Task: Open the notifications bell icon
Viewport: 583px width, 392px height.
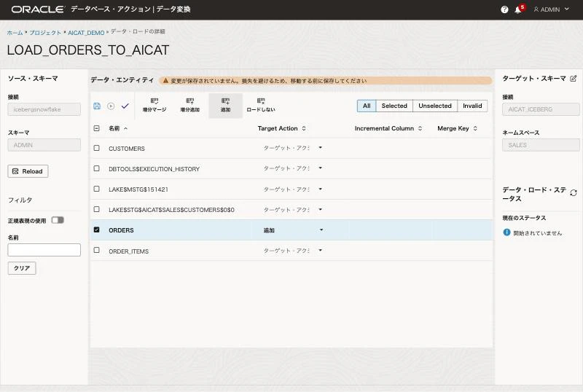Action: [x=518, y=9]
